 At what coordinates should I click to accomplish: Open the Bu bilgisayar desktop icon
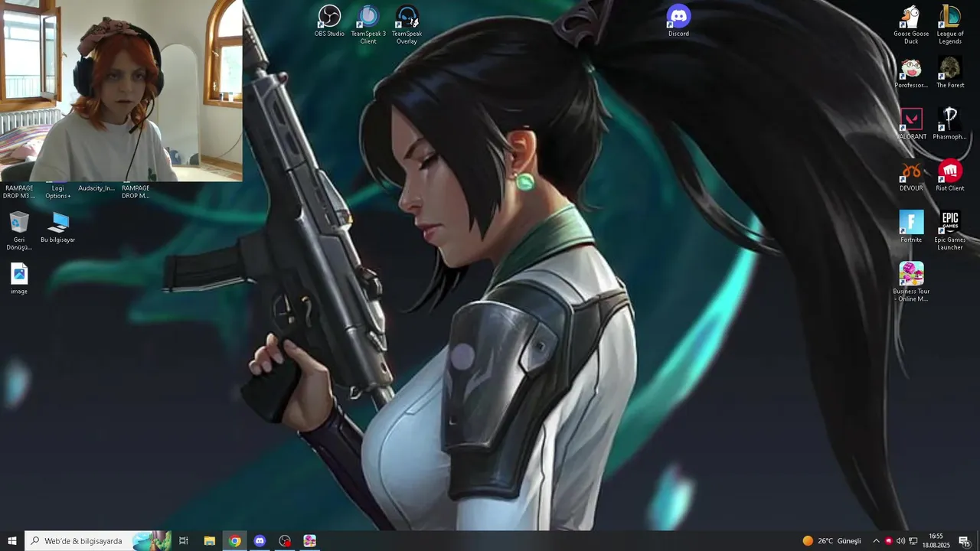click(58, 227)
